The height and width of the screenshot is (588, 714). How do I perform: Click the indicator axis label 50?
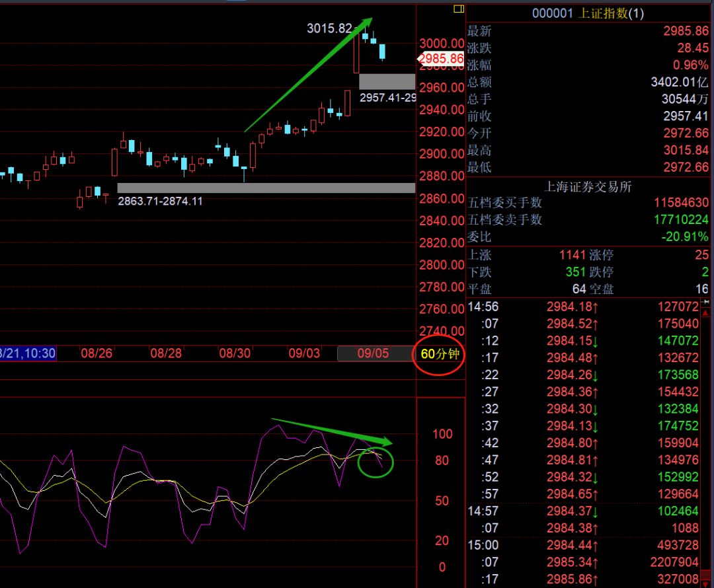click(442, 501)
